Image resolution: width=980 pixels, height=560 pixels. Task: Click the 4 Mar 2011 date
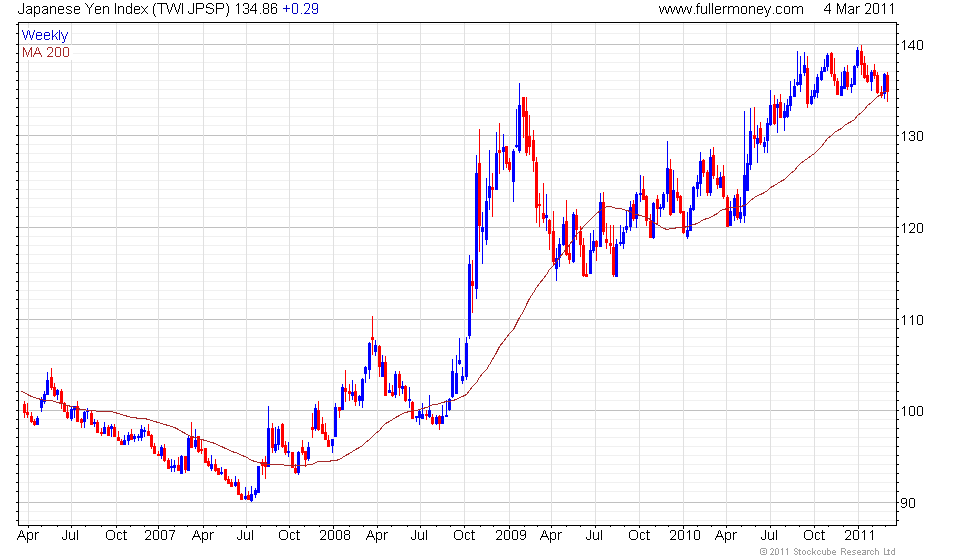click(x=859, y=9)
